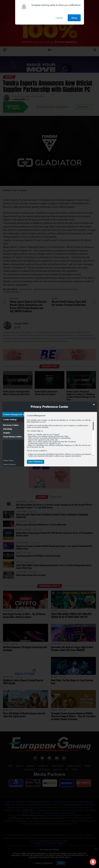The width and height of the screenshot is (99, 868).
Task: Click the red notification bell icon
Action: click(92, 861)
